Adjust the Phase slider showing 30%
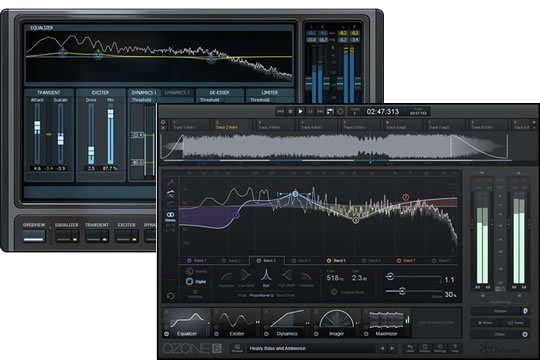 coord(402,291)
